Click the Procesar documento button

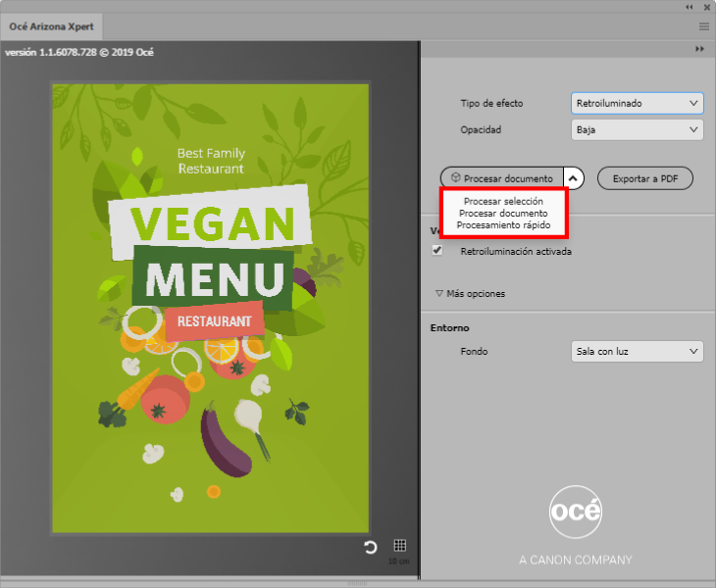(x=502, y=178)
